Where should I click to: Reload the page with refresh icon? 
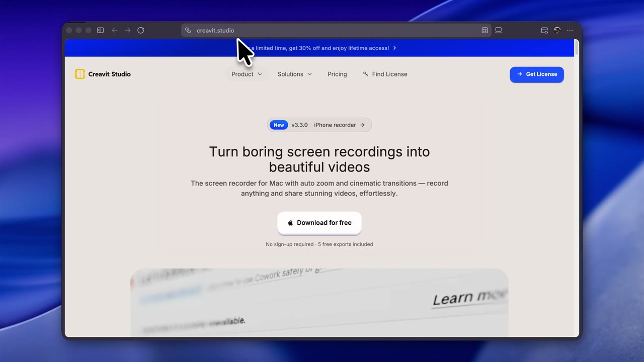click(x=141, y=30)
